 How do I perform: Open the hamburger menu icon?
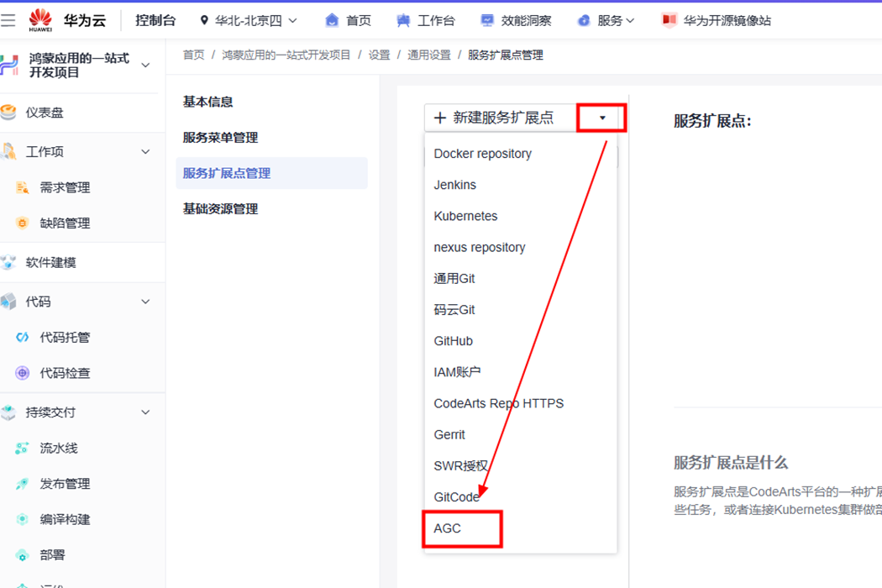pos(8,21)
